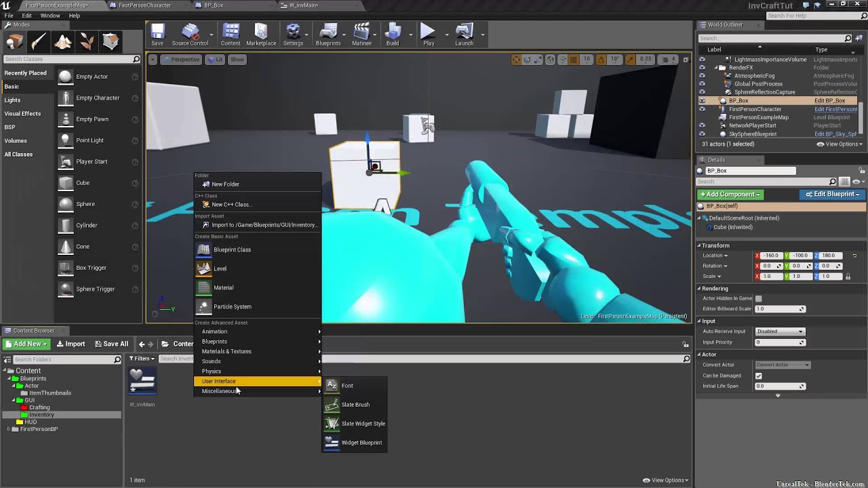Click the Content toolbar icon
The height and width of the screenshot is (488, 868).
point(231,35)
